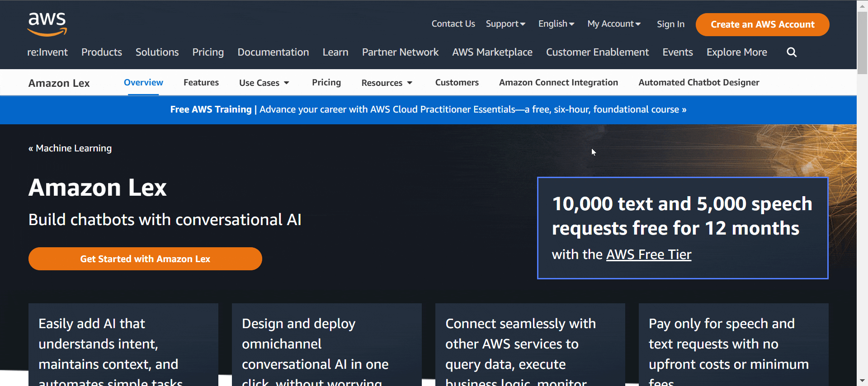
Task: Click the AWS Marketplace menu item
Action: (492, 52)
